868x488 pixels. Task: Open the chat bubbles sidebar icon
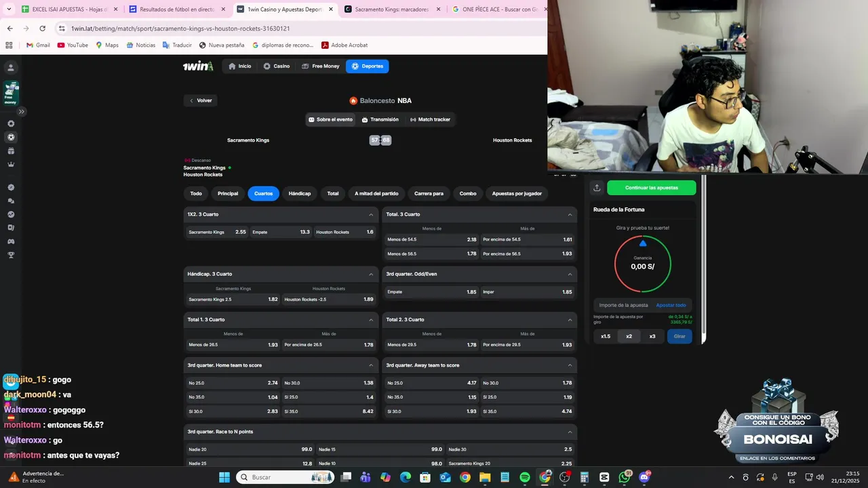[11, 201]
